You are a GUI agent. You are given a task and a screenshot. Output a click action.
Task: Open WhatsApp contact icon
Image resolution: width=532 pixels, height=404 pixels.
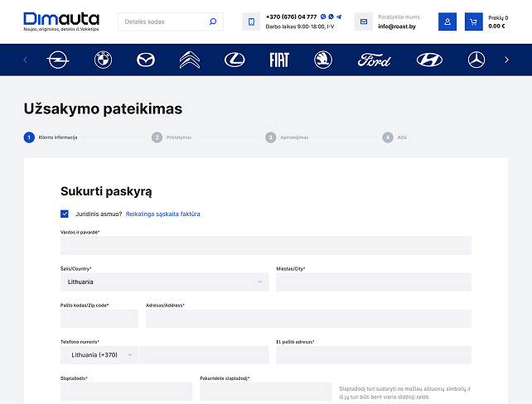(x=331, y=17)
